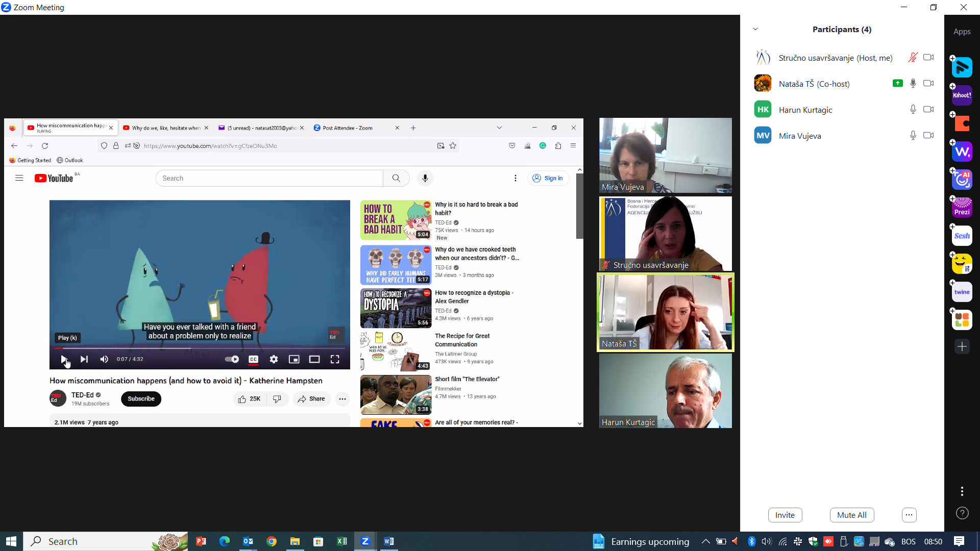
Task: Open Excel from Windows taskbar
Action: click(x=341, y=541)
